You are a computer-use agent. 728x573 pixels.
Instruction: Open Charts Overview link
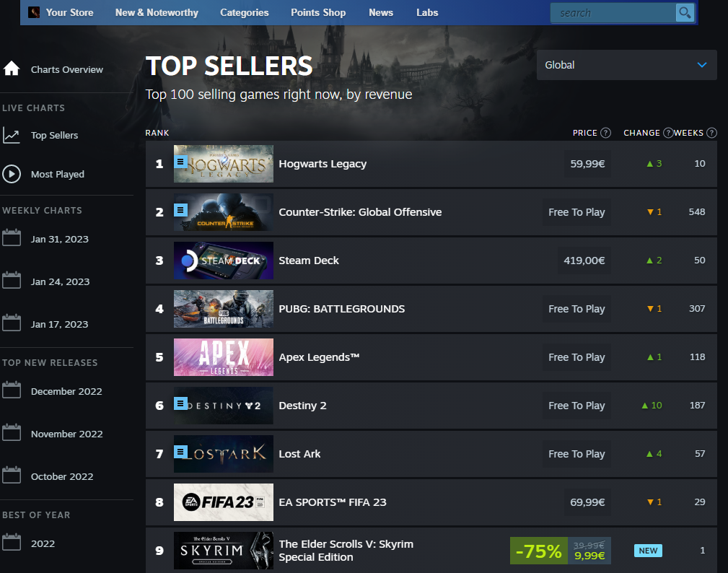(67, 70)
